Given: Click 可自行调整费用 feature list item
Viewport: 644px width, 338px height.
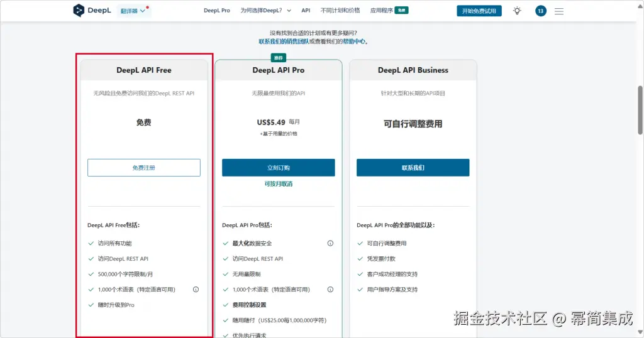Looking at the screenshot, I should pyautogui.click(x=387, y=243).
